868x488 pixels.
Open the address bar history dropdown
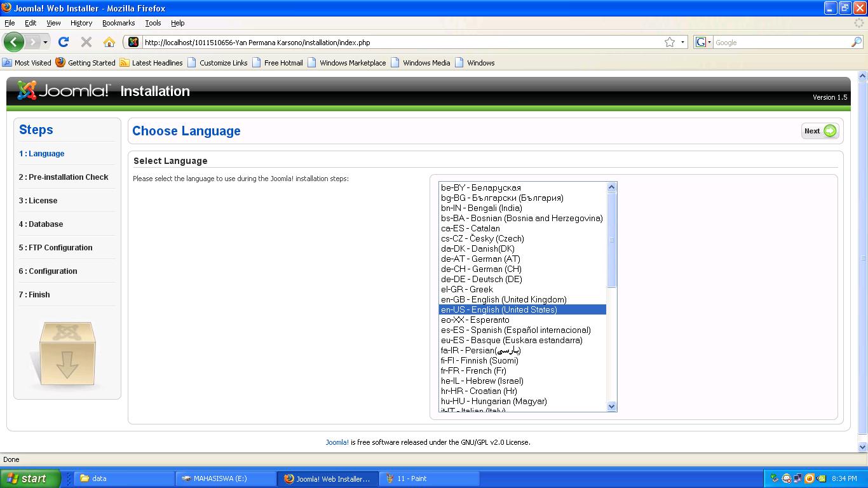683,43
